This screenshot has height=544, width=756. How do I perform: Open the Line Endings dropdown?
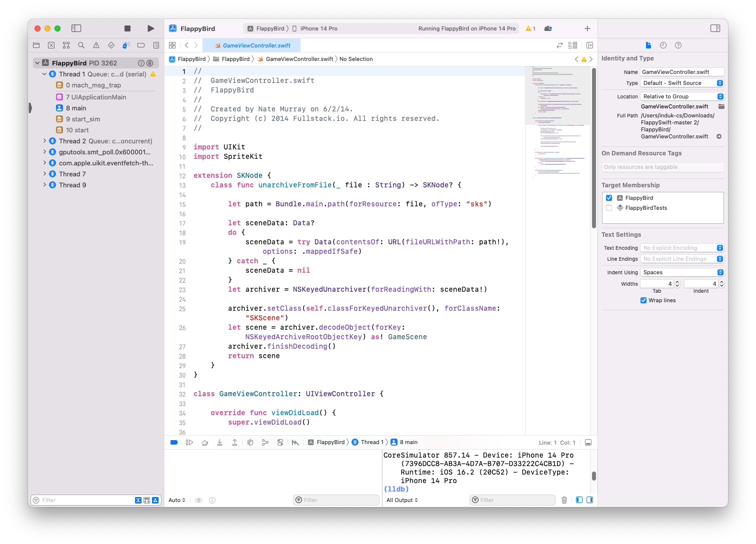[682, 259]
